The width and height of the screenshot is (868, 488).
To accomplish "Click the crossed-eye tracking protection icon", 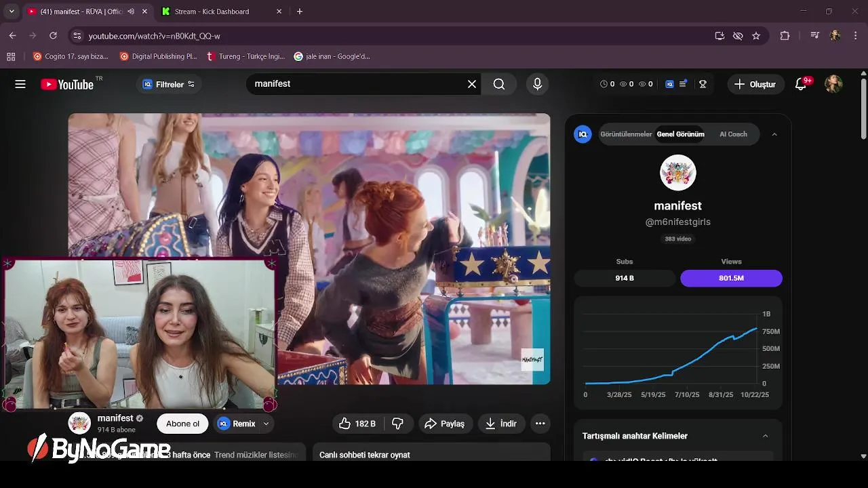I will (738, 36).
